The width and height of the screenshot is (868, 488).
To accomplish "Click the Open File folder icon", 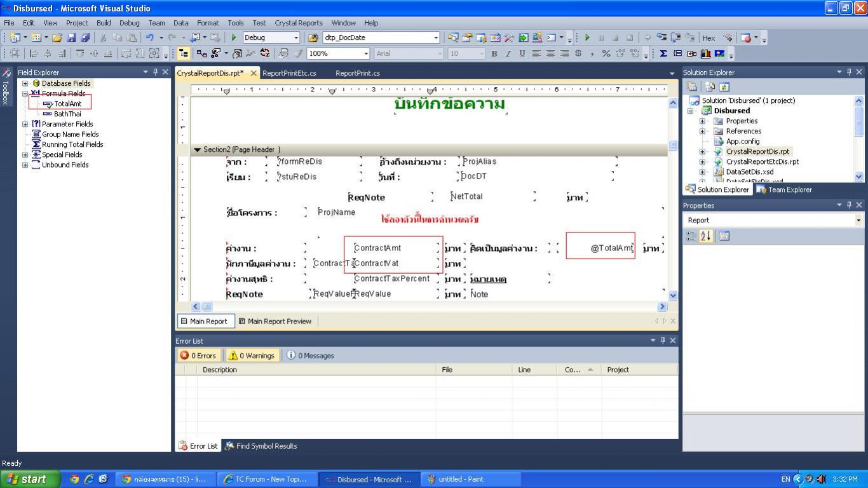I will (x=57, y=38).
